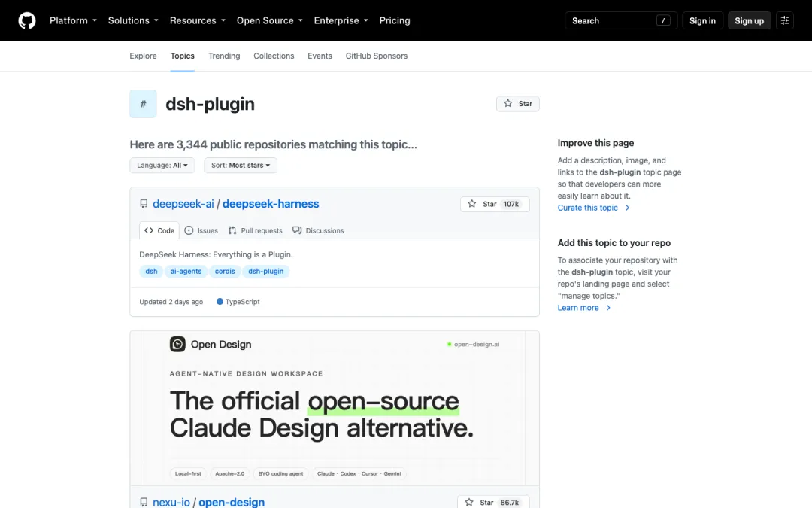The width and height of the screenshot is (812, 508).
Task: Open the deepseek-ai owner link
Action: [183, 204]
